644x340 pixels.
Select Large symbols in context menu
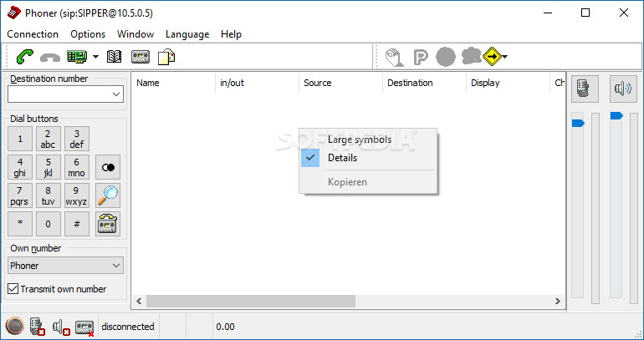click(368, 140)
